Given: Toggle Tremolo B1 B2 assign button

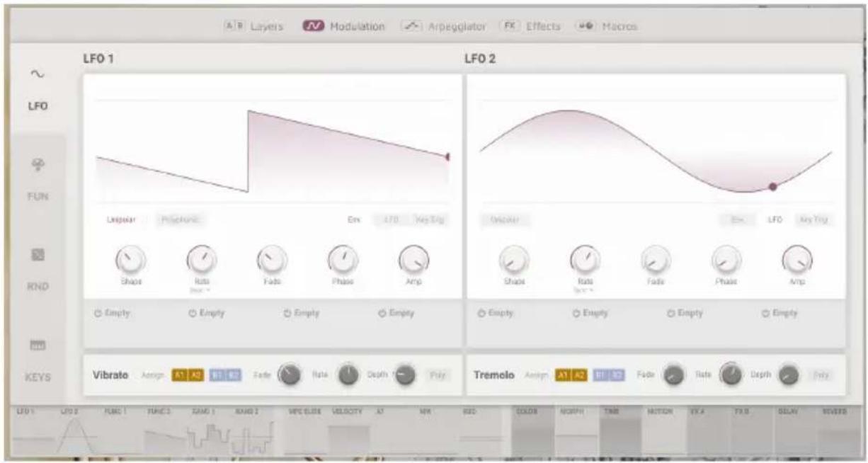Looking at the screenshot, I should (x=609, y=374).
